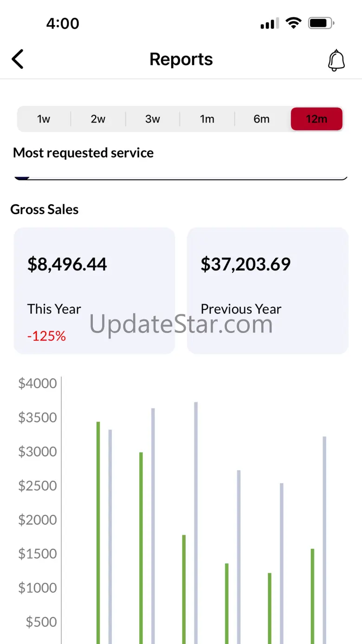Tap the $37,203.69 amount

[246, 264]
